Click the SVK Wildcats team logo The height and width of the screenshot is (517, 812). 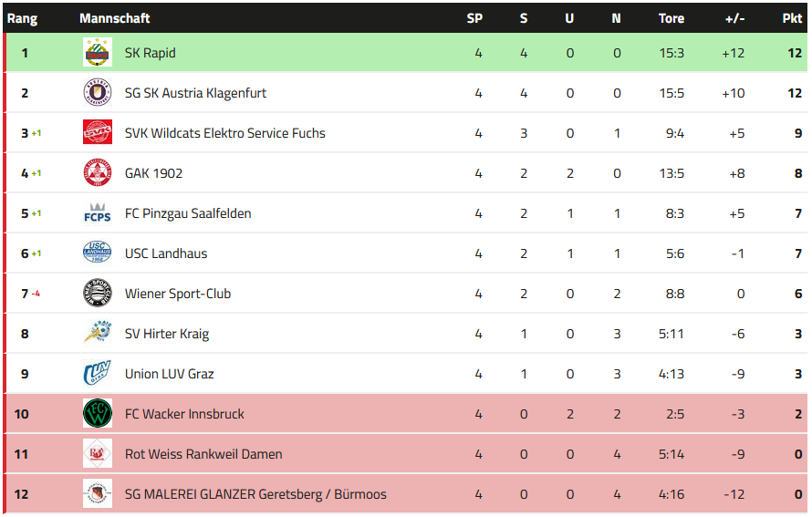pyautogui.click(x=98, y=133)
